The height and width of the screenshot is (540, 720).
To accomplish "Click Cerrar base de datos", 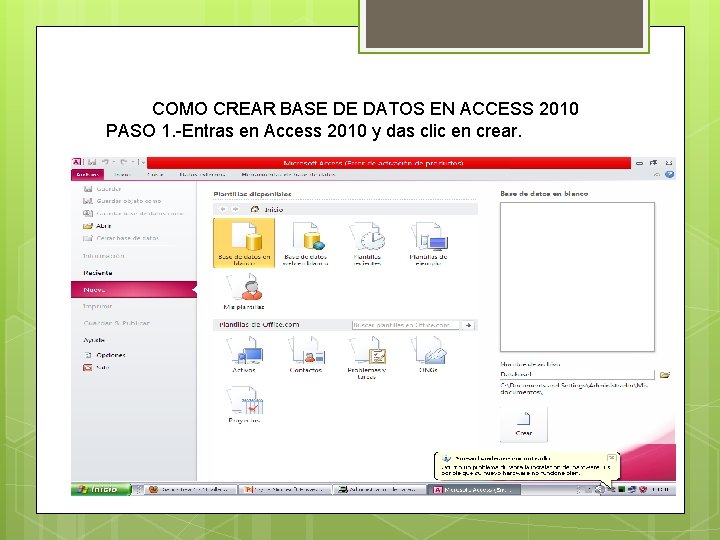I will [121, 238].
